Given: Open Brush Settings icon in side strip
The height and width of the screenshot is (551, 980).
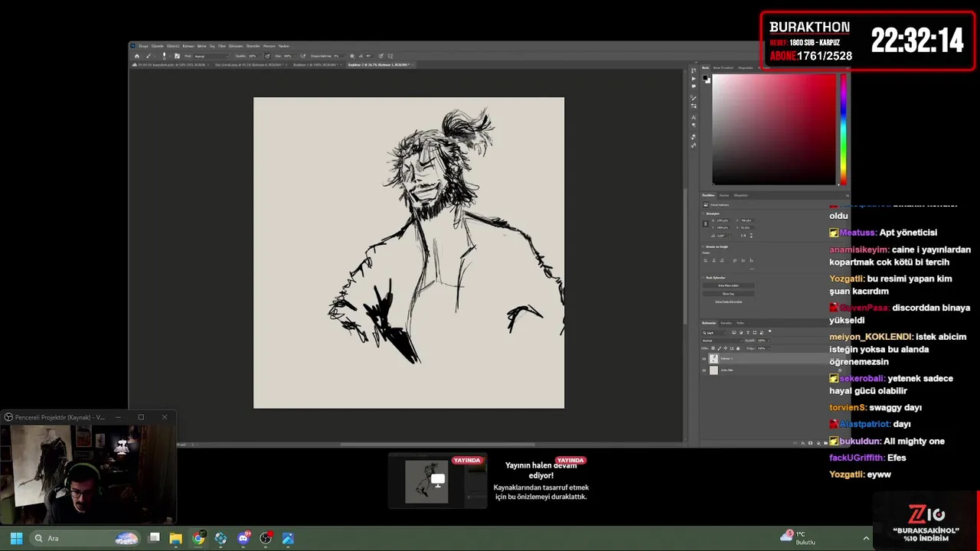Looking at the screenshot, I should (x=694, y=106).
